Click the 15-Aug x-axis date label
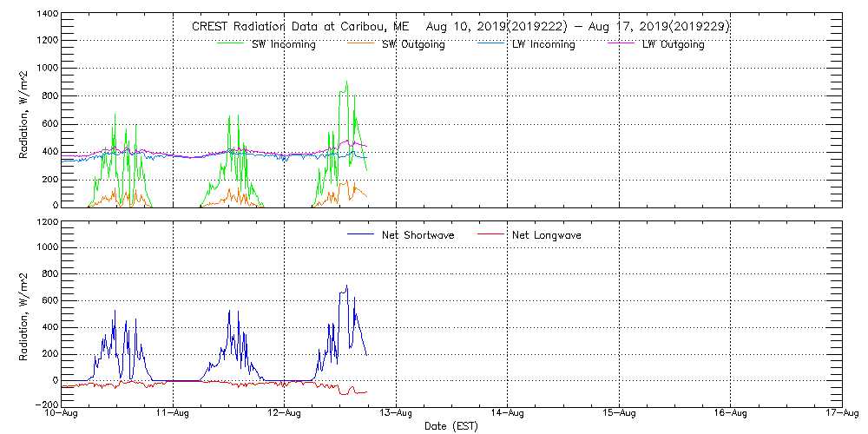This screenshot has width=868, height=434. click(619, 414)
